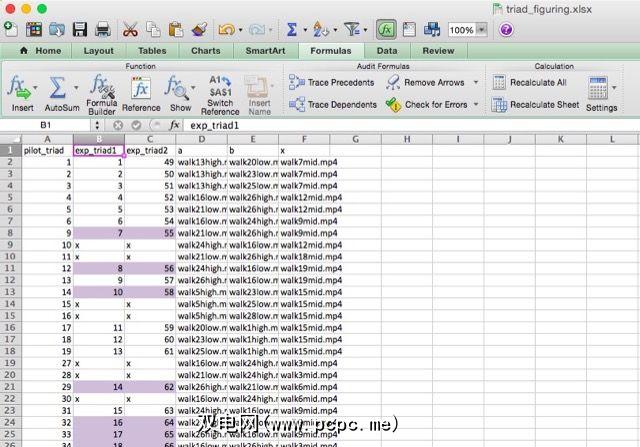Click the fx button in formula bar
The height and width of the screenshot is (447, 640).
tap(174, 125)
